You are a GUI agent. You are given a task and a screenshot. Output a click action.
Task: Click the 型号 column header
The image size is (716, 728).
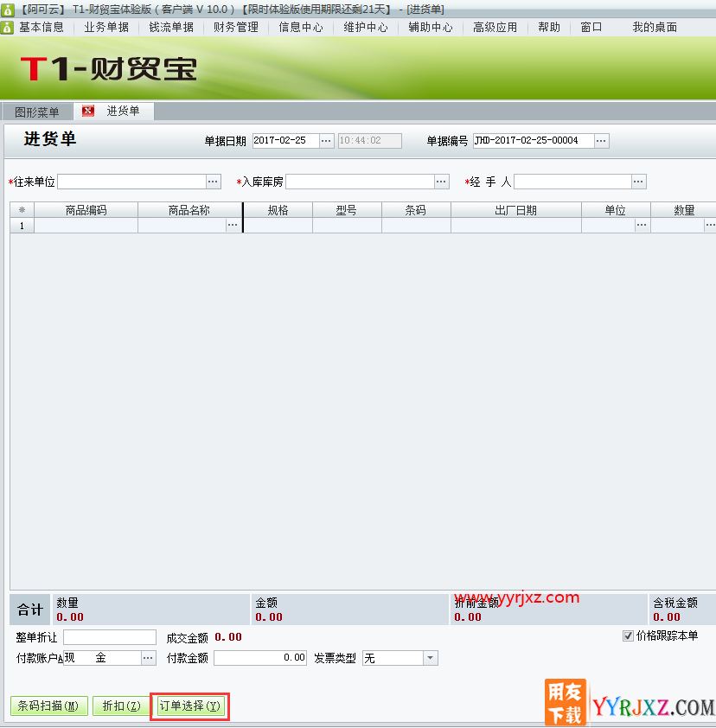(x=347, y=210)
